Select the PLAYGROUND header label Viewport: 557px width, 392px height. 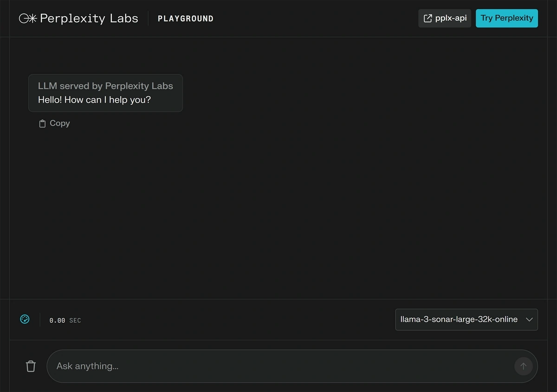coord(186,19)
